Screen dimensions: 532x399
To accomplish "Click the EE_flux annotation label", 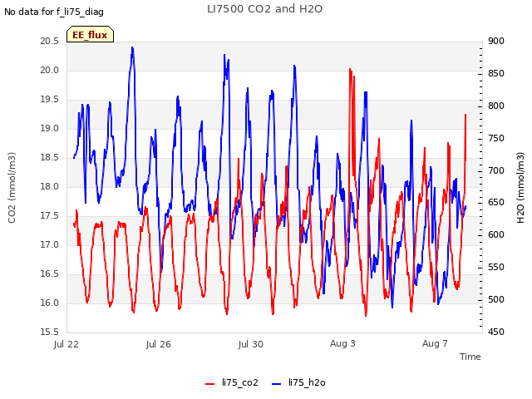I will [90, 35].
